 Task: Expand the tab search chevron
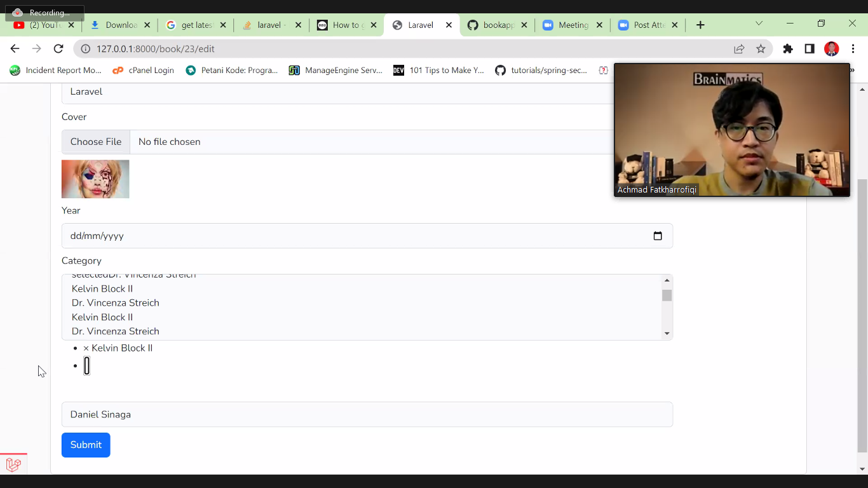(758, 24)
